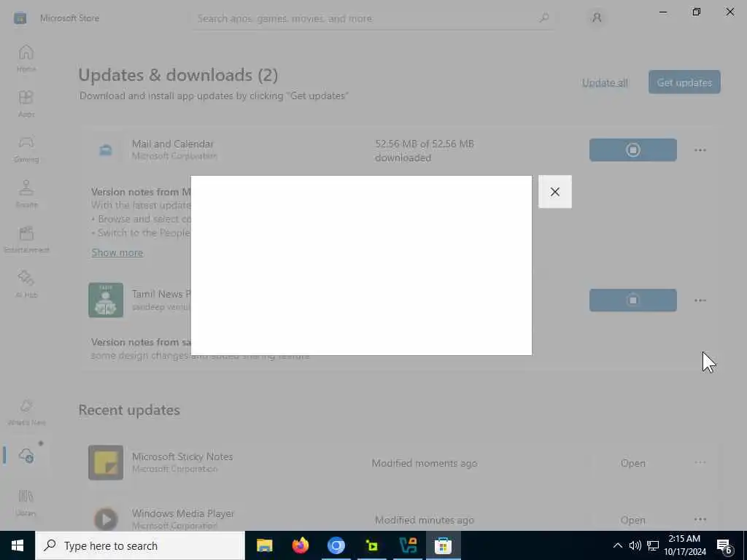Open the teal-and-orange taskbar app left of Microsoft Store

pyautogui.click(x=408, y=545)
